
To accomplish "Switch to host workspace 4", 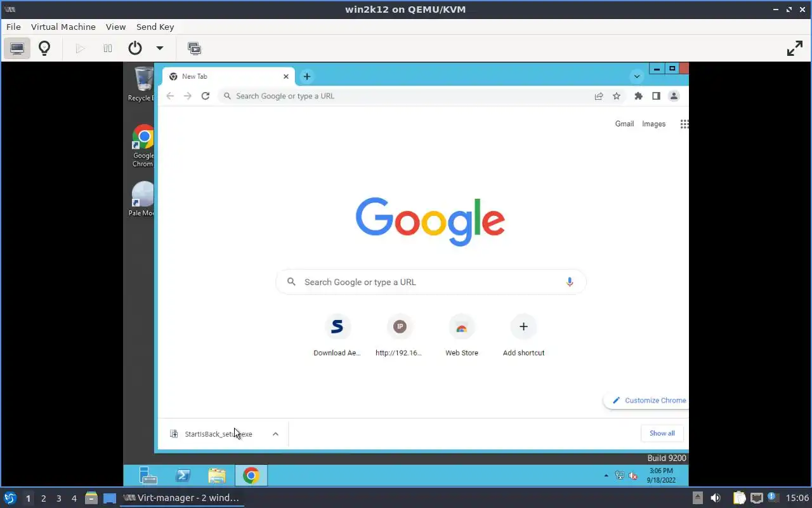I will 74,498.
